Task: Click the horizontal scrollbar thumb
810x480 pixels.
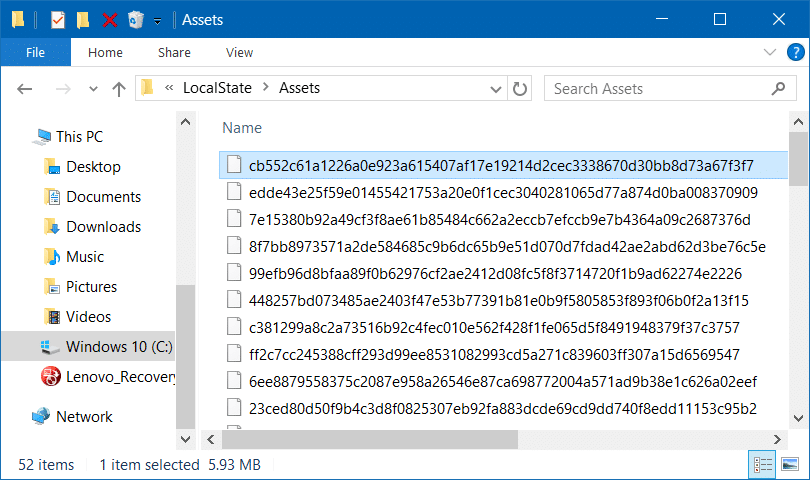Action: pos(370,439)
